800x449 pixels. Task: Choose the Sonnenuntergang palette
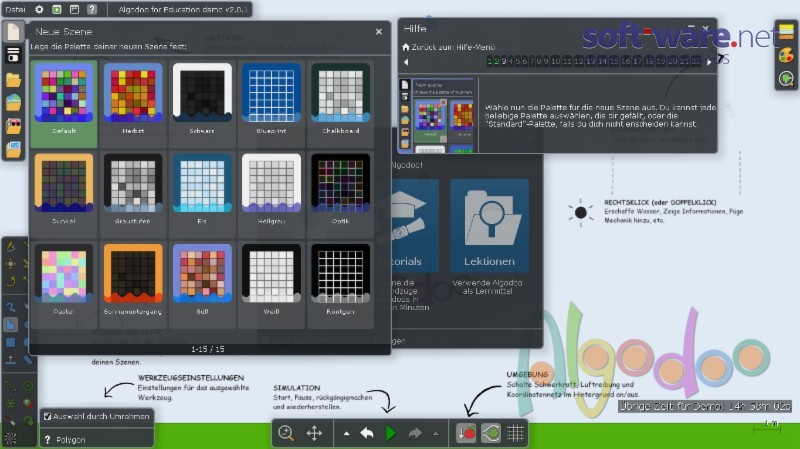pos(133,283)
